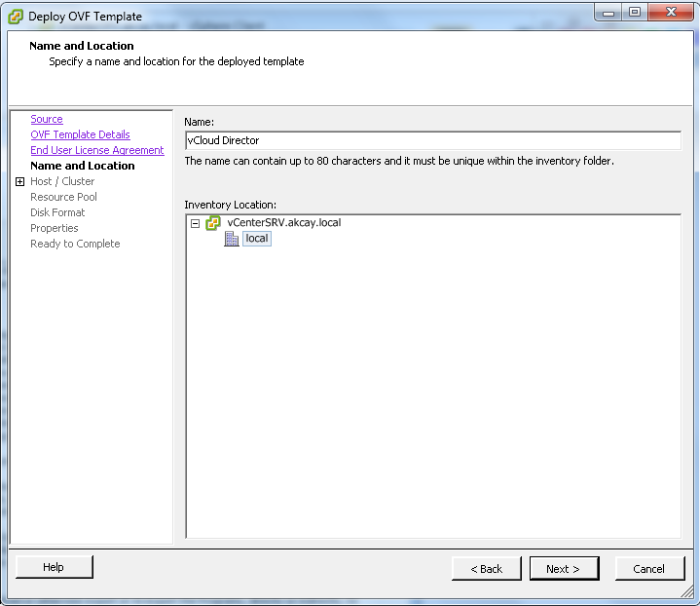Open the Source step link
Viewport: 700px width, 606px height.
coord(47,119)
